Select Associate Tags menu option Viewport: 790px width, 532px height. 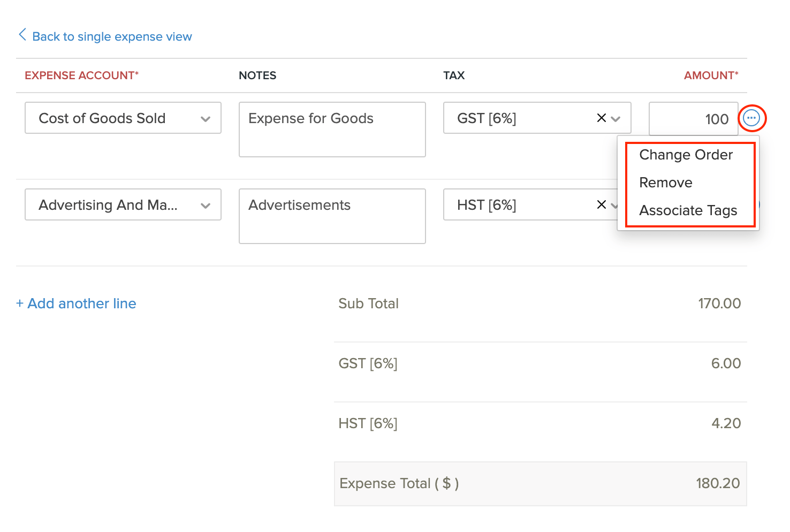coord(688,210)
